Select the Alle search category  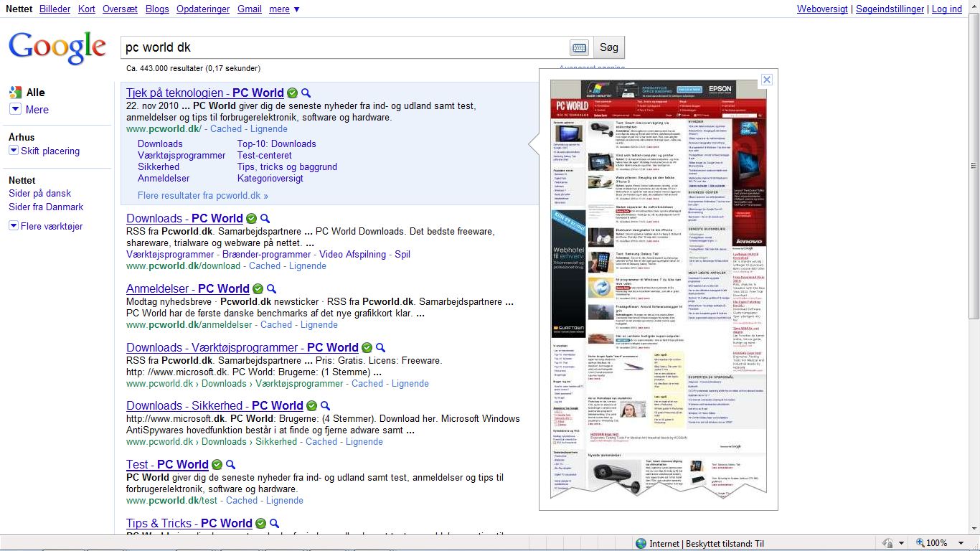(x=35, y=93)
